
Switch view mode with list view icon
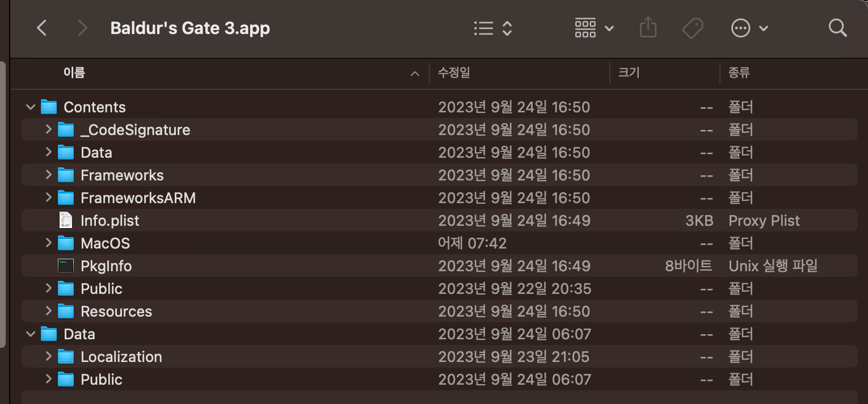[x=493, y=28]
